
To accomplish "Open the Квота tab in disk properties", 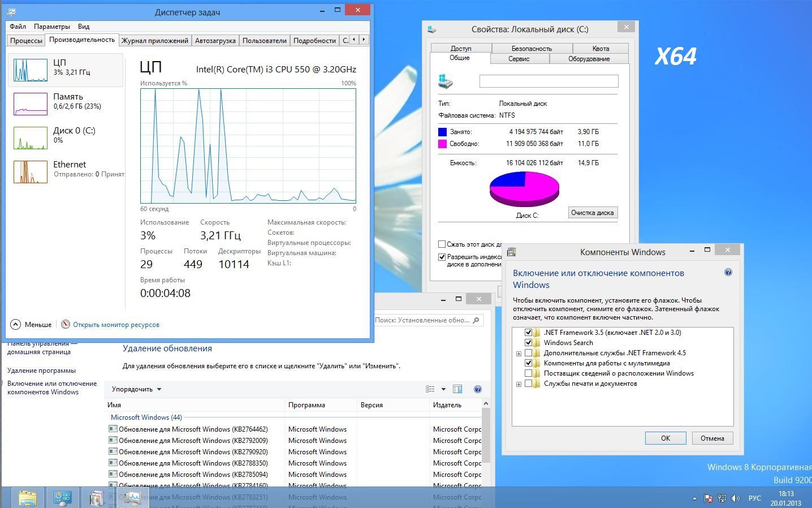I will coord(601,48).
